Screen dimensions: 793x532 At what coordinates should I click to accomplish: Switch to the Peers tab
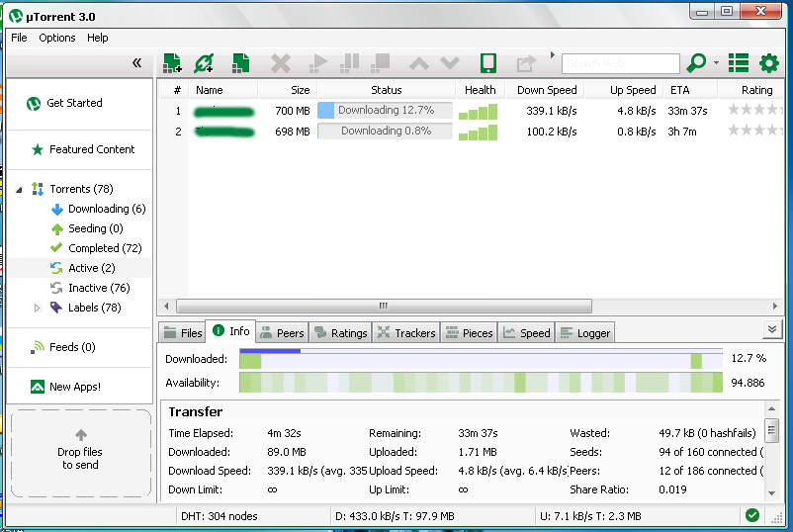(282, 333)
